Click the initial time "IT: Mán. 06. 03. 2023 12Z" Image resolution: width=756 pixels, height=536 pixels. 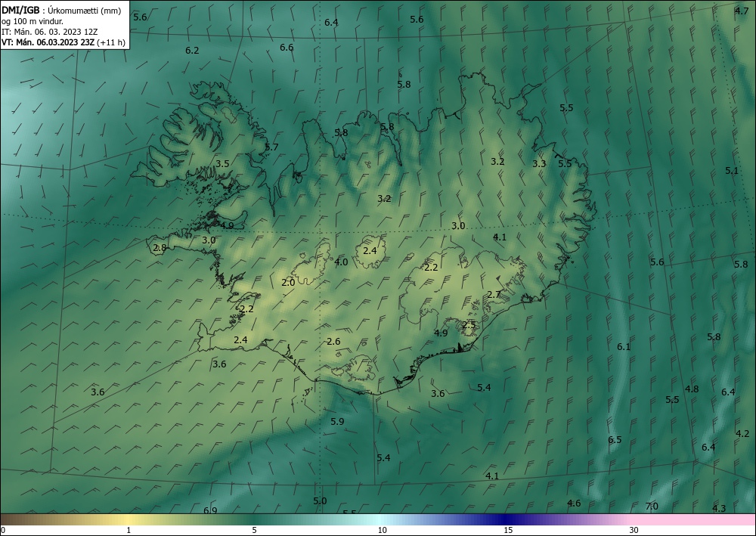pyautogui.click(x=50, y=32)
